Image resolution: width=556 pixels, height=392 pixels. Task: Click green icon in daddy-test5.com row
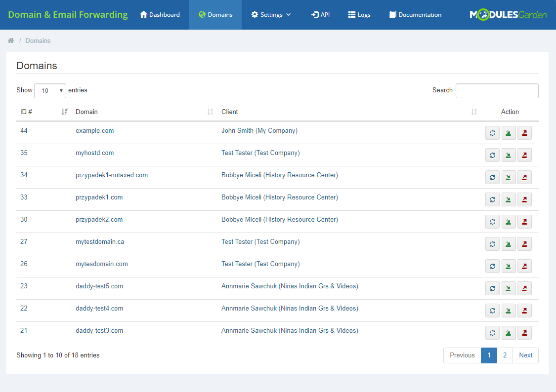[509, 289]
